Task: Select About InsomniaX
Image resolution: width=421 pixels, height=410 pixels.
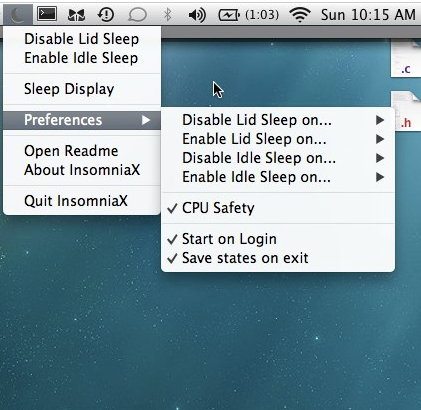Action: click(82, 170)
